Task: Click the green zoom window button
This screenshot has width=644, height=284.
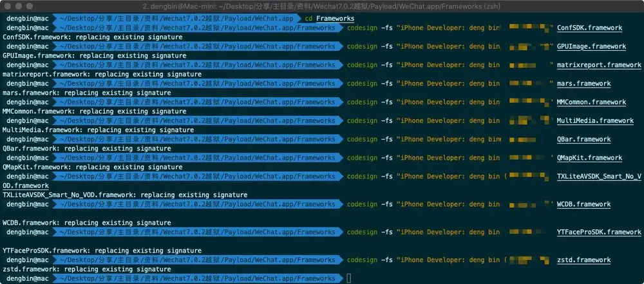Action: 29,6
